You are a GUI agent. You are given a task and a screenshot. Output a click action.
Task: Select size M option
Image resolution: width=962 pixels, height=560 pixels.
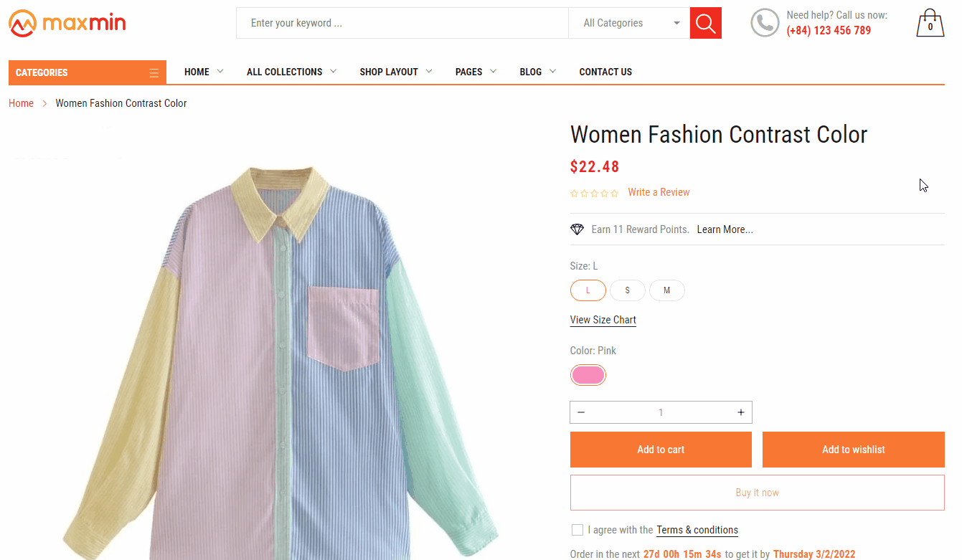pos(666,290)
